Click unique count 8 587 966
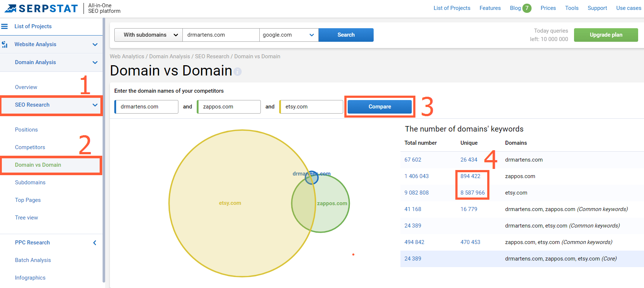The height and width of the screenshot is (288, 644). tap(473, 193)
